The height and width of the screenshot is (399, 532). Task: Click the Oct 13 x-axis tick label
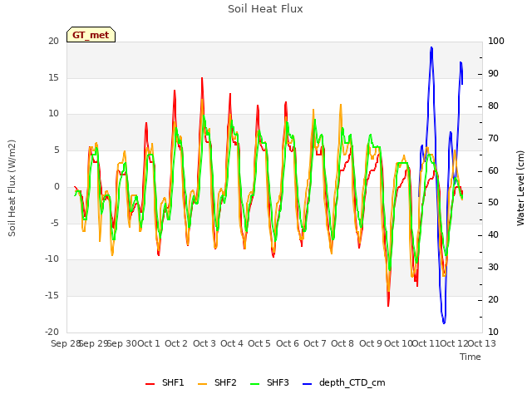pyautogui.click(x=482, y=343)
